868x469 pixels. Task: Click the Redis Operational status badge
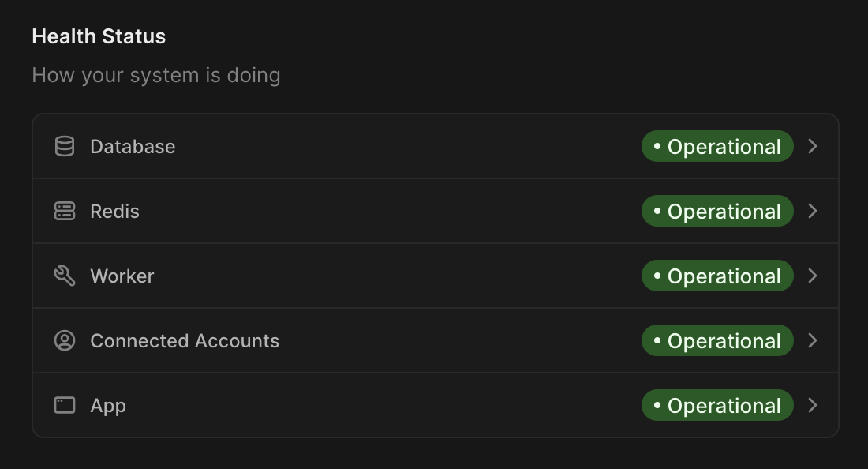[717, 212]
